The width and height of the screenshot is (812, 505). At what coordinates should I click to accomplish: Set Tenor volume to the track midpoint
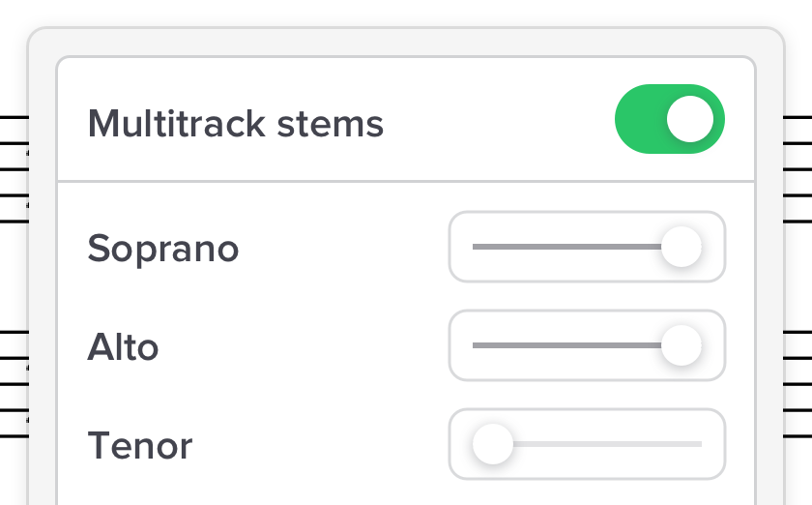coord(587,444)
